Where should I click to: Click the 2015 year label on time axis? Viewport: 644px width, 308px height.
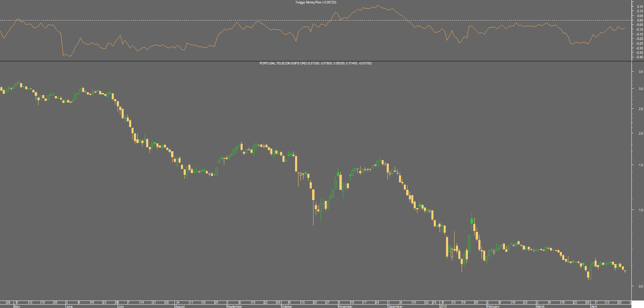[x=443, y=306]
